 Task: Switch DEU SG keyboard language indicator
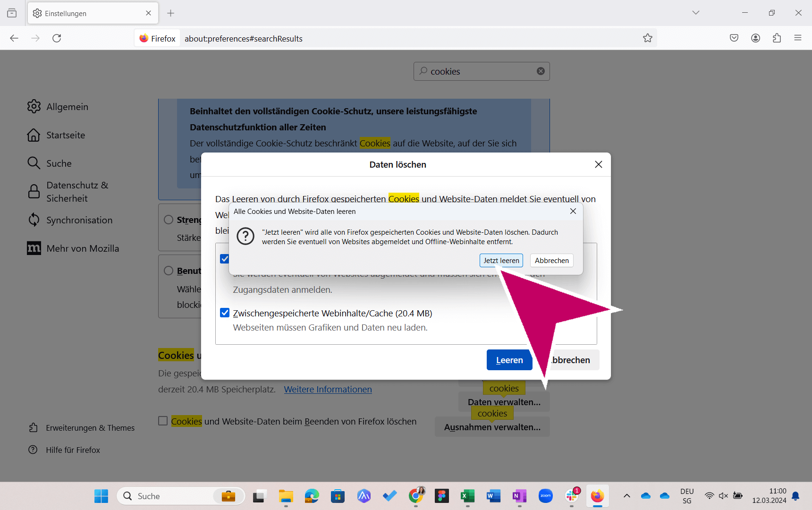(x=687, y=496)
